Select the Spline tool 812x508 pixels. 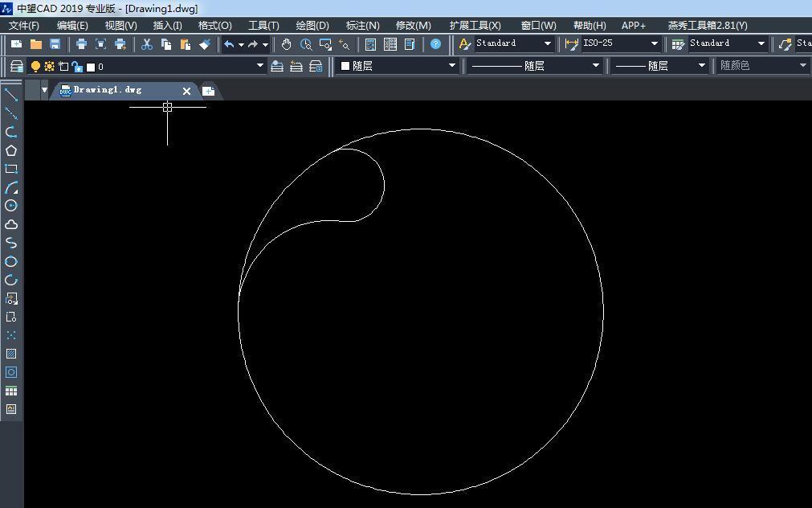11,243
